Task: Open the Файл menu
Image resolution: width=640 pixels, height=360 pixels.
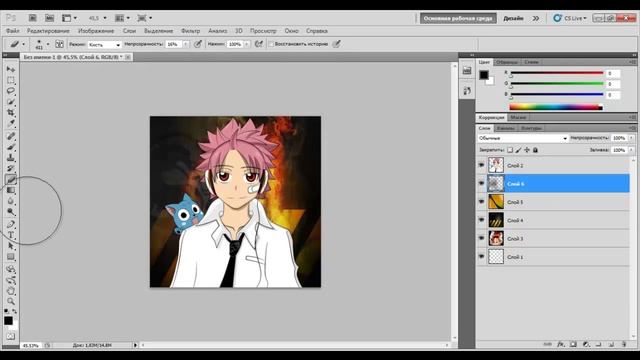Action: click(x=13, y=31)
